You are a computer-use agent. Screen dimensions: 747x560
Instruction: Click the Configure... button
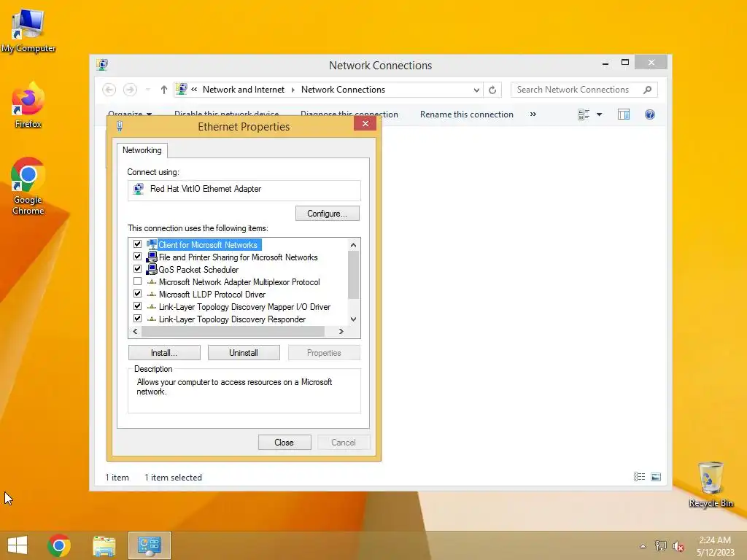click(328, 214)
